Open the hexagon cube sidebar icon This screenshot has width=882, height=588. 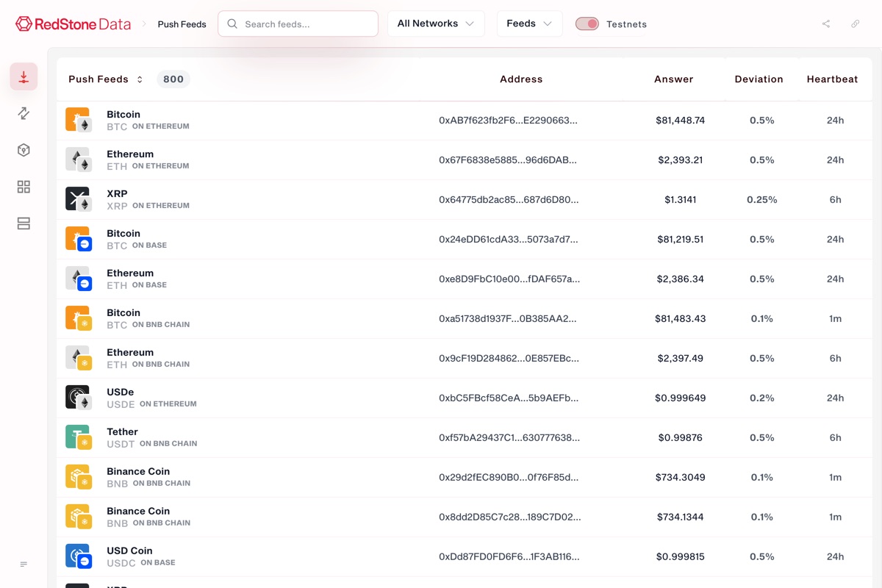tap(24, 150)
